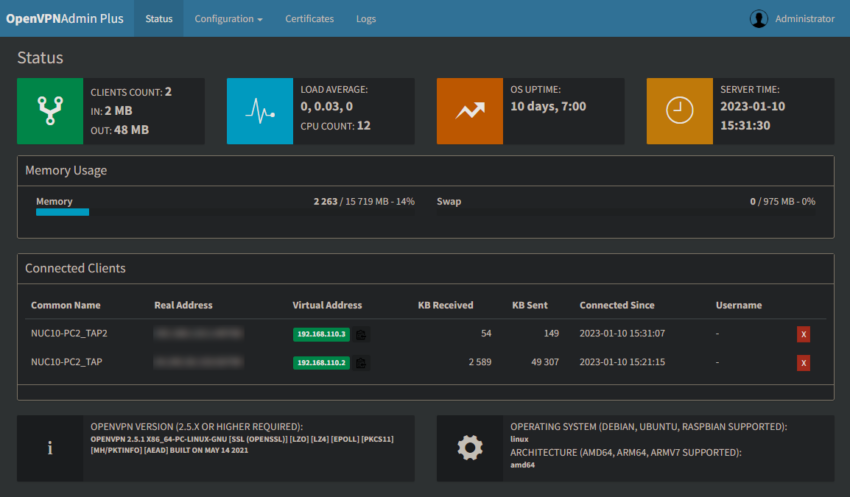Click the OpenVPN version info icon
The image size is (850, 497).
[50, 448]
